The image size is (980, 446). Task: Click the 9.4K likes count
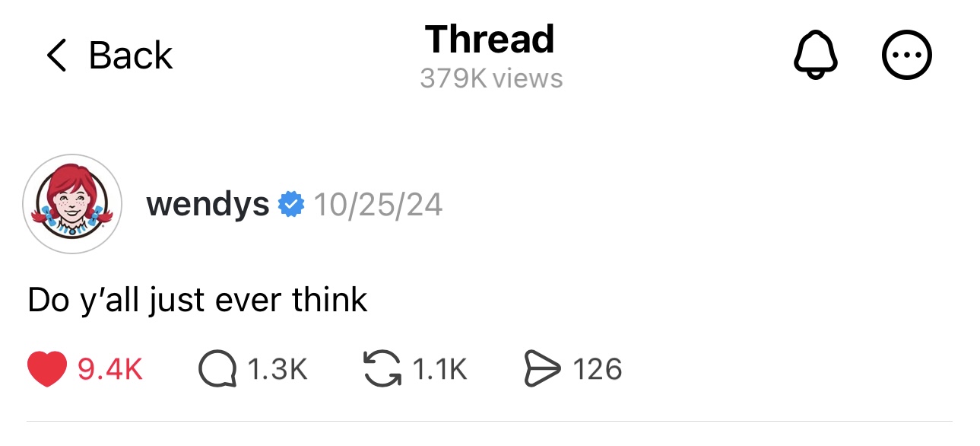pyautogui.click(x=110, y=370)
